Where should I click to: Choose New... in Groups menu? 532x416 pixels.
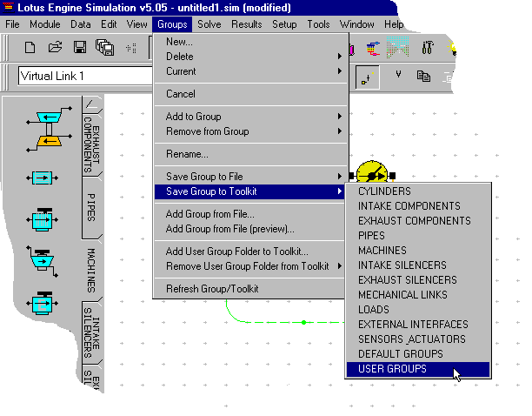[x=250, y=42]
